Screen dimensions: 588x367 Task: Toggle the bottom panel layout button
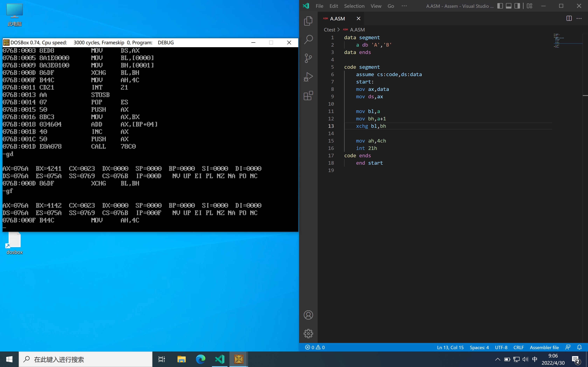click(508, 6)
